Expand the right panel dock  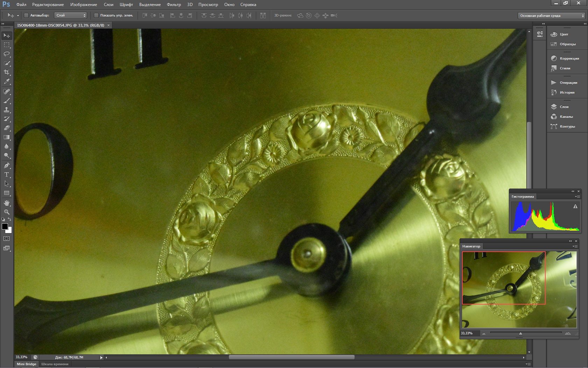pyautogui.click(x=585, y=24)
